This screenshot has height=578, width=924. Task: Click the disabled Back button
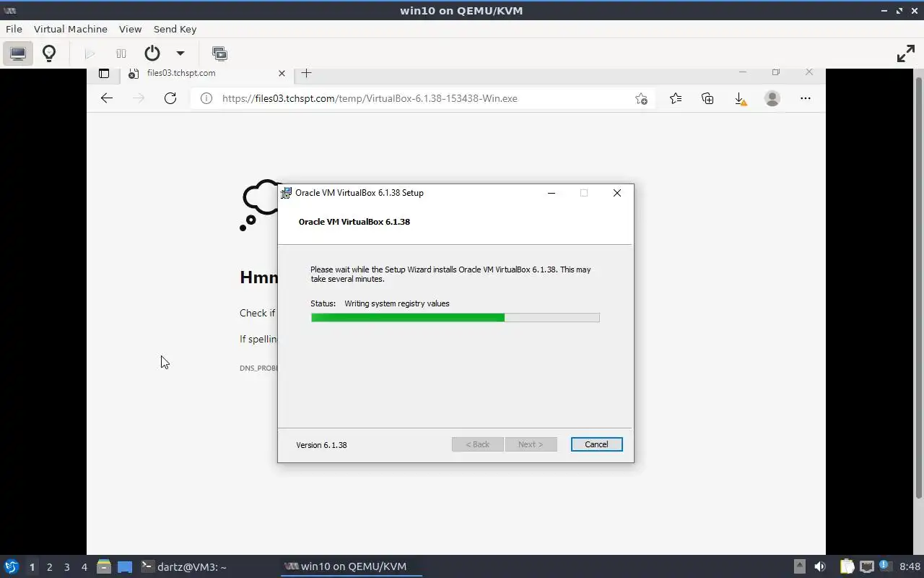pyautogui.click(x=477, y=444)
